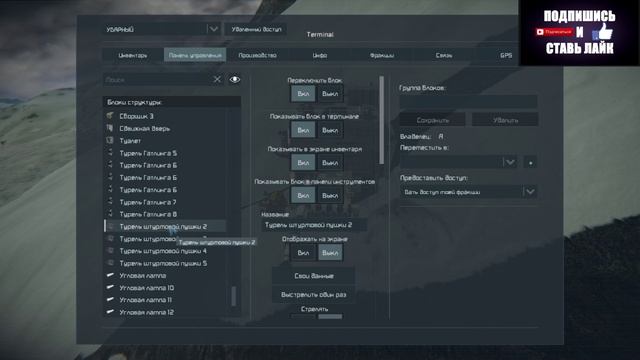This screenshot has width=640, height=360.
Task: Clear the block search with the X icon
Action: point(217,80)
